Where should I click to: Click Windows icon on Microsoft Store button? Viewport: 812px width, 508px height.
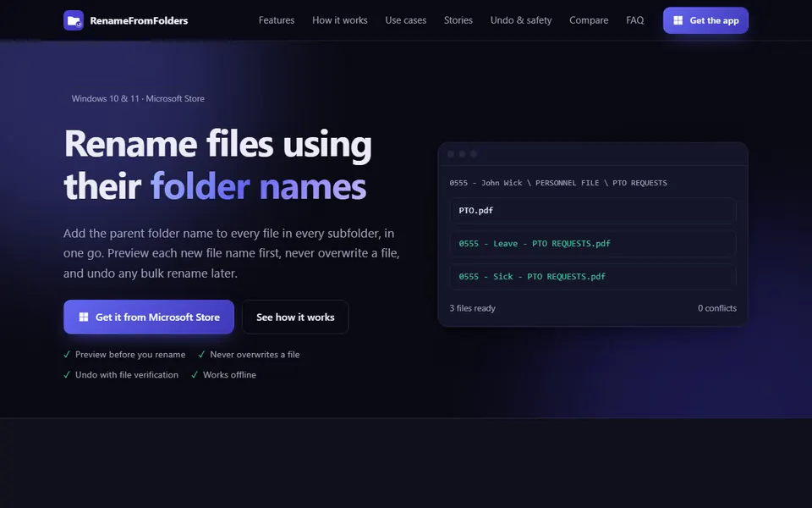pyautogui.click(x=84, y=317)
